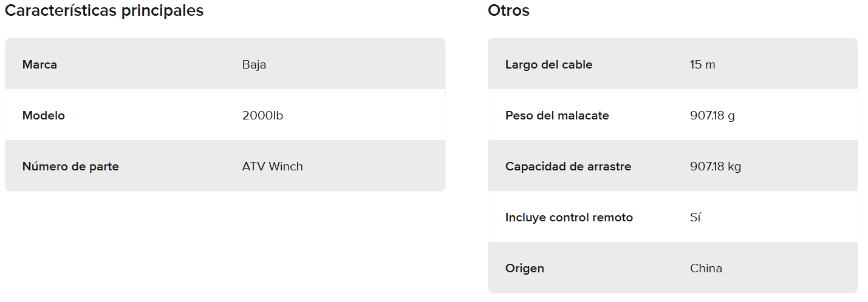Select the Modelo label

43,115
